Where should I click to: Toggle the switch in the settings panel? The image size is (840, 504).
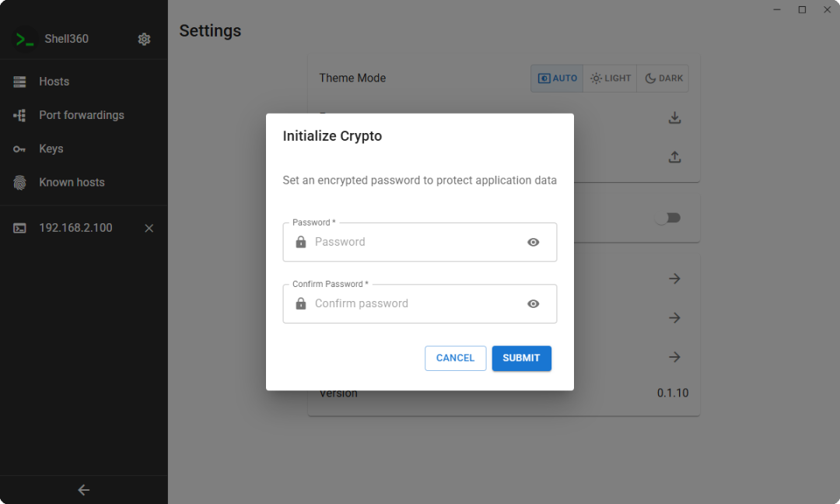coord(667,218)
